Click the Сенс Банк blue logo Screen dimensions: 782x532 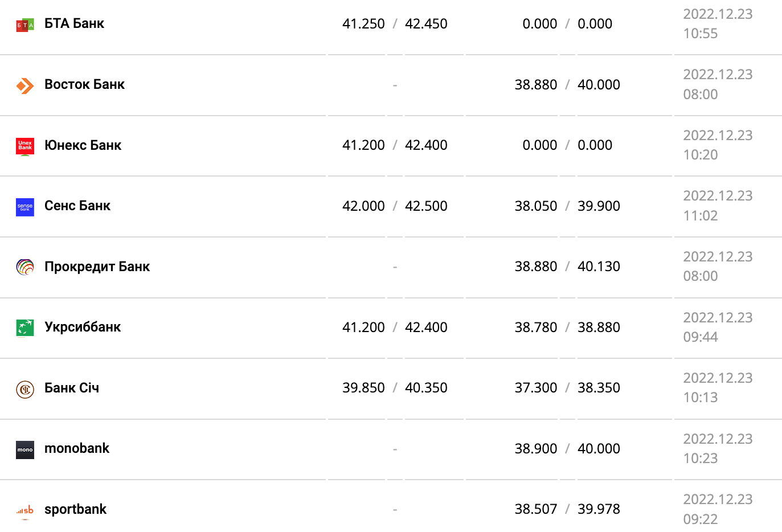point(25,207)
